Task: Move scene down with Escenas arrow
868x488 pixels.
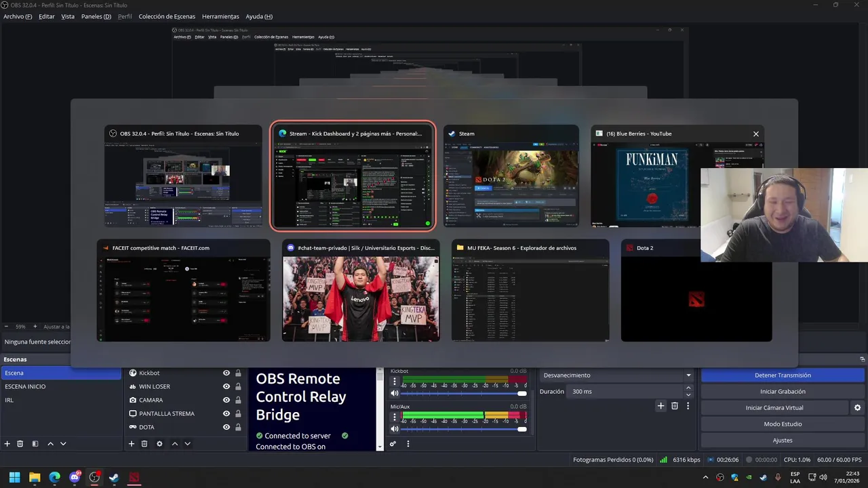Action: [63, 444]
